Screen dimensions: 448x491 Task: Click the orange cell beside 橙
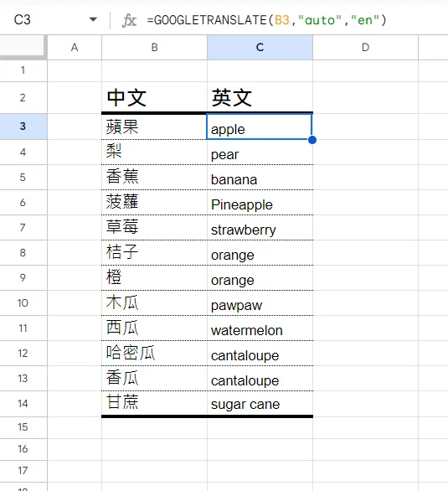pos(260,277)
